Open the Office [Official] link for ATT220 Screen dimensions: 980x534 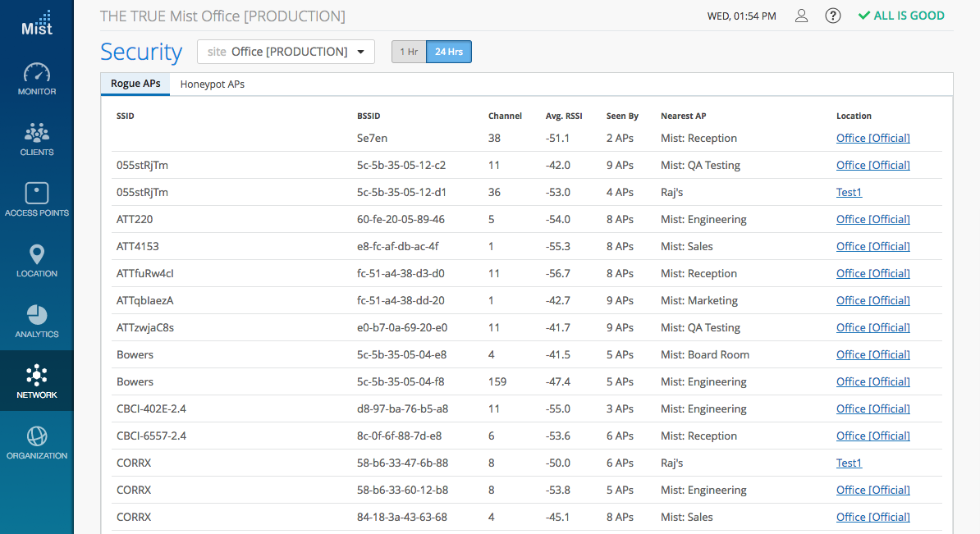pos(872,219)
